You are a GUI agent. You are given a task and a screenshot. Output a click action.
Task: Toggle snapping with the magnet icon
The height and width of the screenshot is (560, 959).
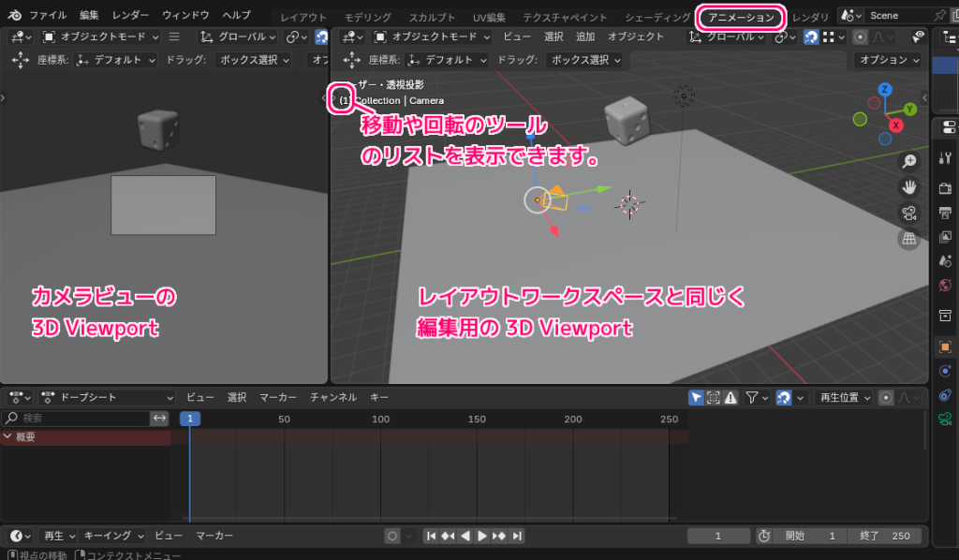(x=812, y=37)
